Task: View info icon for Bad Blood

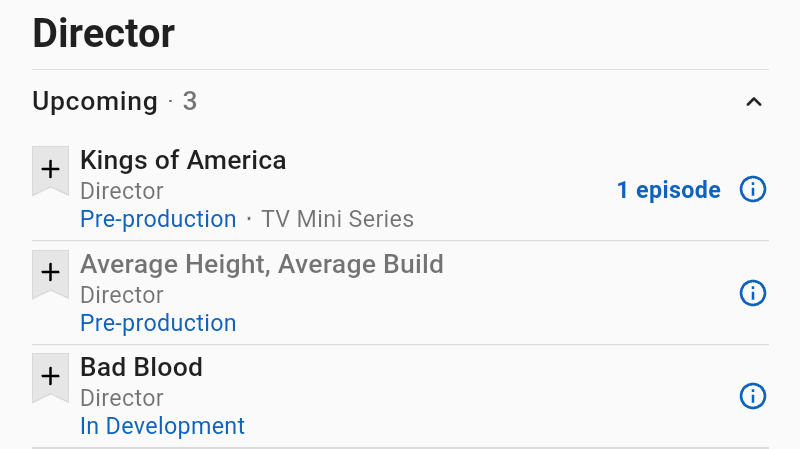Action: [752, 396]
